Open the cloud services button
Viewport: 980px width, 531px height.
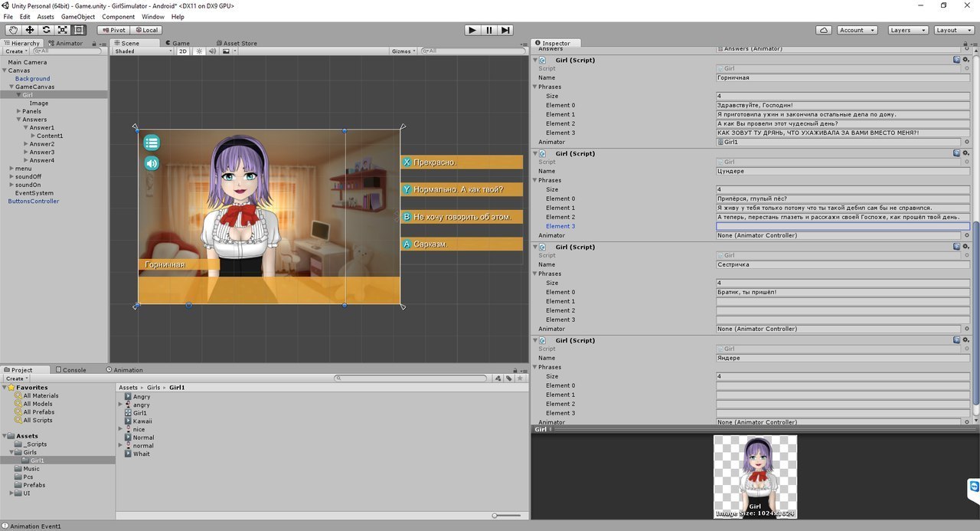824,30
